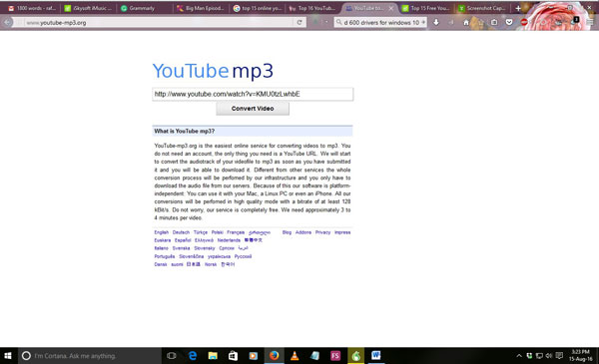Click the Cortana search box
Viewport: 599px width, 364px height.
click(x=90, y=356)
